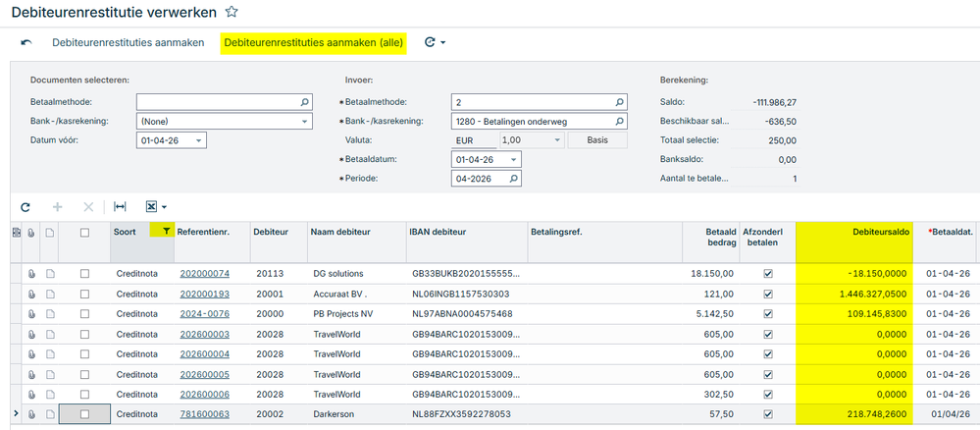
Task: Paperclip icon on row 202600006
Action: 30,395
